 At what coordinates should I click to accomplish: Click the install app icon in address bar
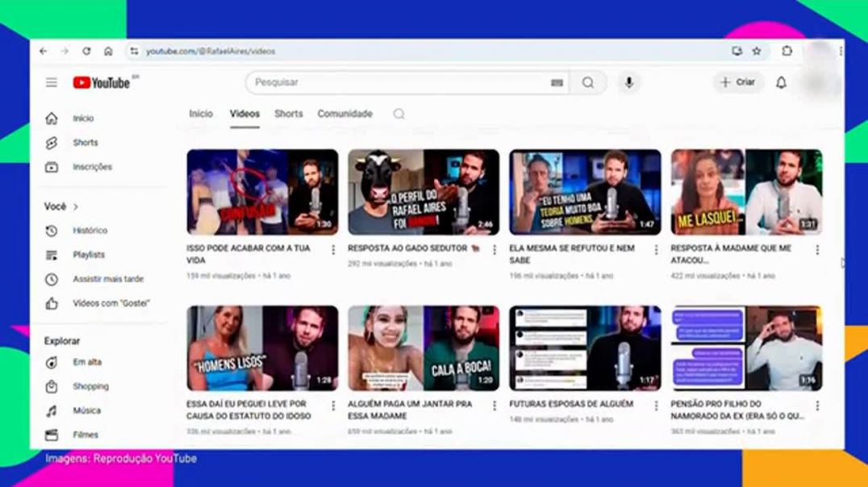coord(737,51)
